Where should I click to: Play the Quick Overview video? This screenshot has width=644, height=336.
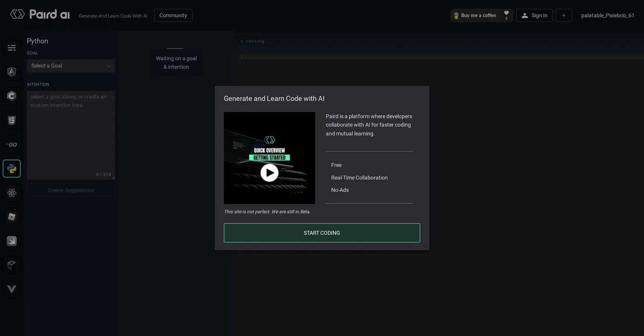(x=269, y=173)
